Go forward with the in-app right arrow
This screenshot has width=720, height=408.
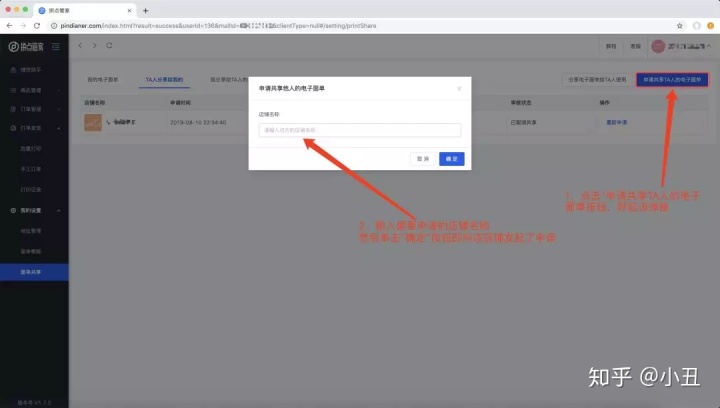(x=95, y=45)
